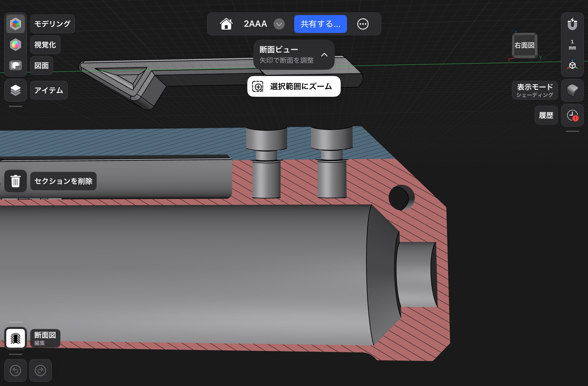
Task: Toggle the snapping magnet icon
Action: click(x=572, y=24)
